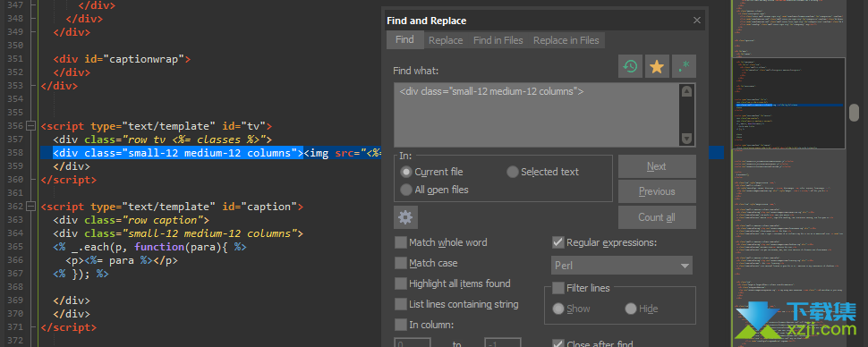Expand the Perl regex engine dropdown
Viewport: 868px width, 347px height.
point(622,265)
